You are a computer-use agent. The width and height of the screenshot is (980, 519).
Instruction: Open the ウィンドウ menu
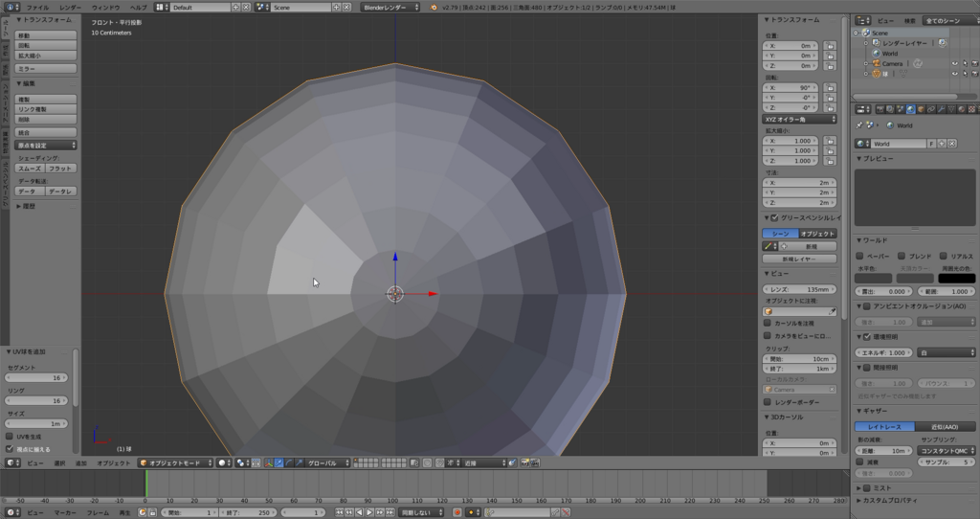pos(105,8)
